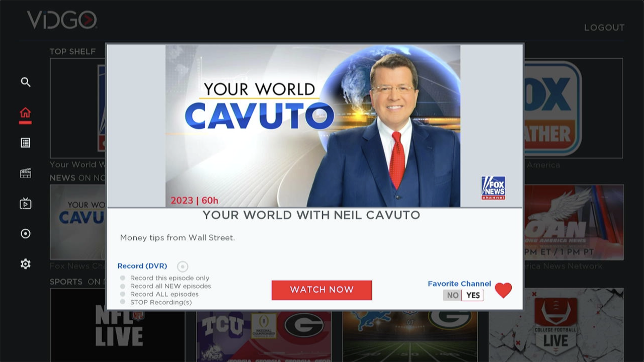Open the search icon in sidebar
The width and height of the screenshot is (644, 362).
click(x=26, y=82)
